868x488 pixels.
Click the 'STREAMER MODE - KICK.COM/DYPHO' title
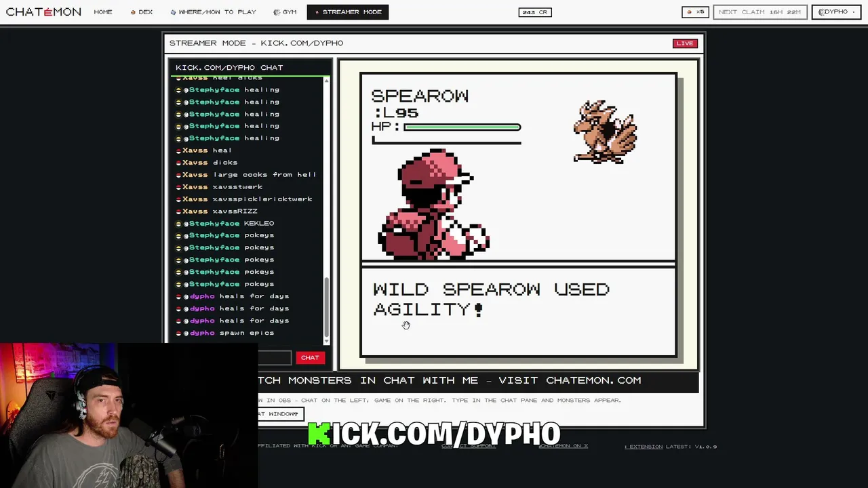[x=256, y=43]
